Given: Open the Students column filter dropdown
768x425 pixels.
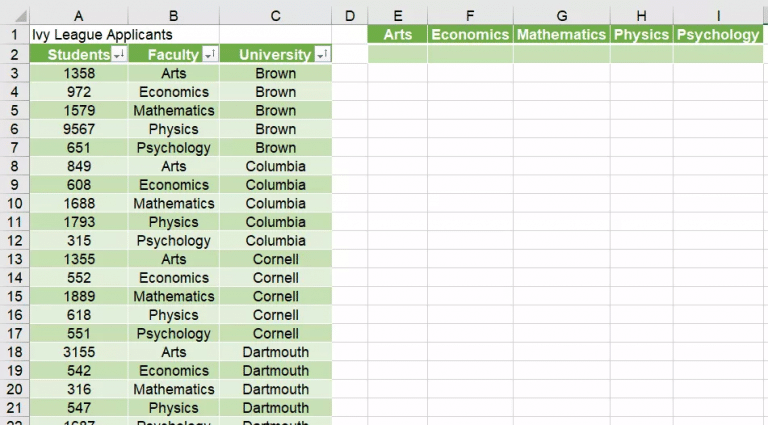Looking at the screenshot, I should pyautogui.click(x=119, y=54).
